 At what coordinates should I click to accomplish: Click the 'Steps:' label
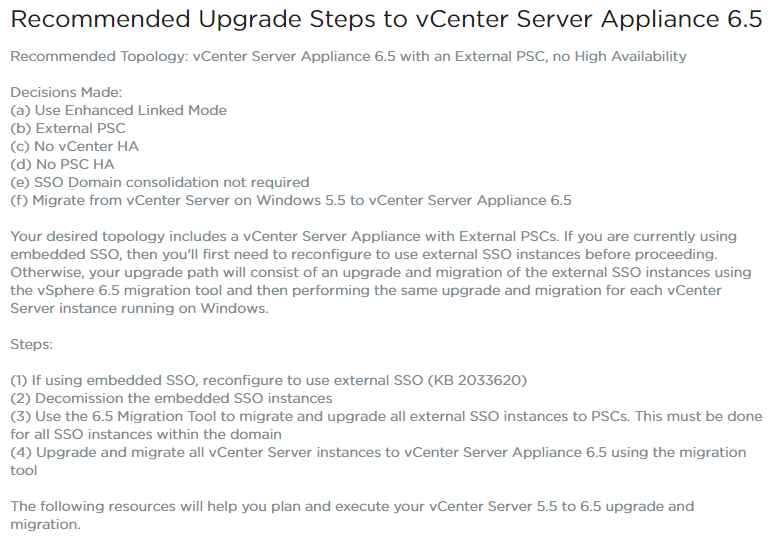(32, 344)
